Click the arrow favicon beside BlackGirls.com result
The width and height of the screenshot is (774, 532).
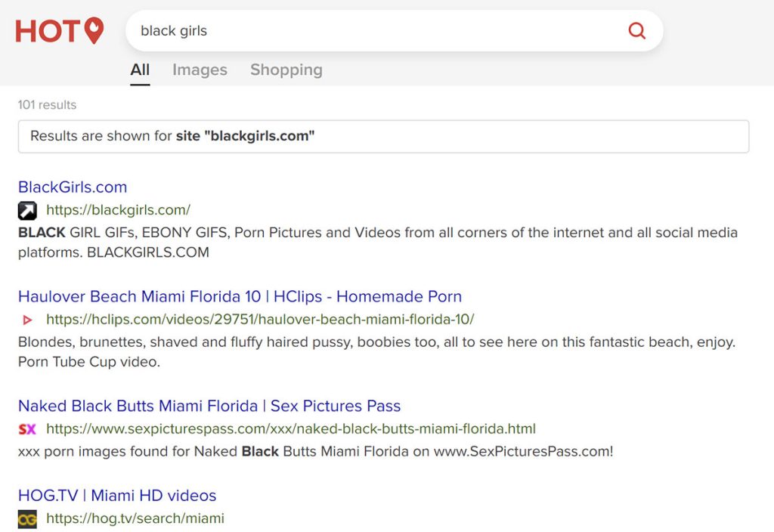pyautogui.click(x=28, y=210)
